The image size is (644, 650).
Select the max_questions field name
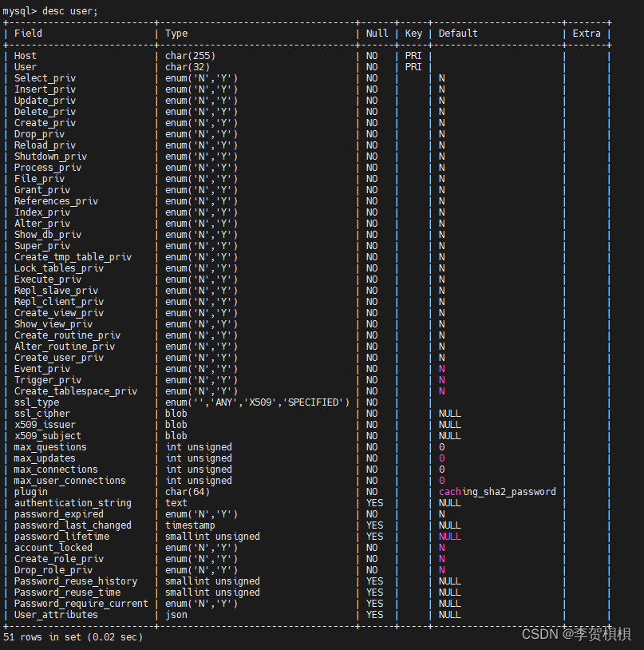pyautogui.click(x=50, y=448)
